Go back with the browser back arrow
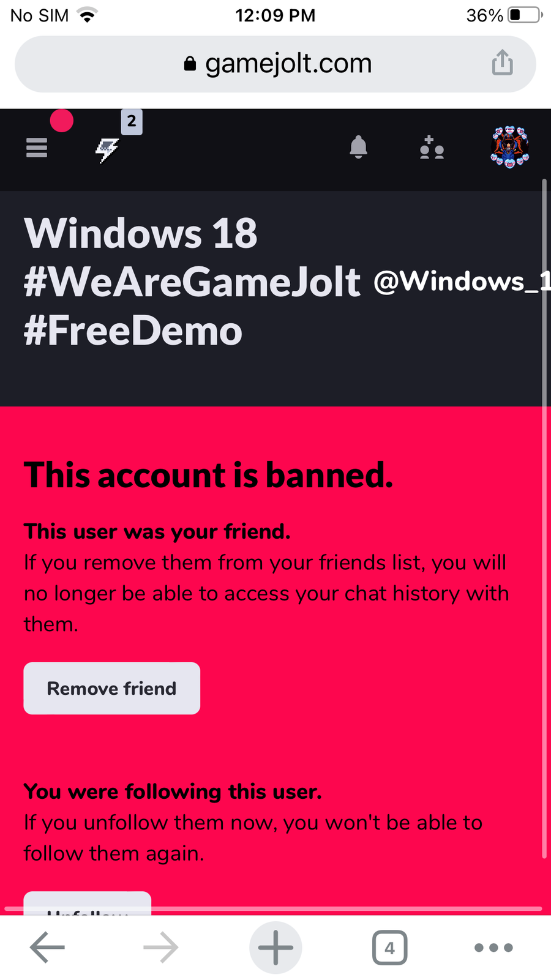 pos(47,948)
